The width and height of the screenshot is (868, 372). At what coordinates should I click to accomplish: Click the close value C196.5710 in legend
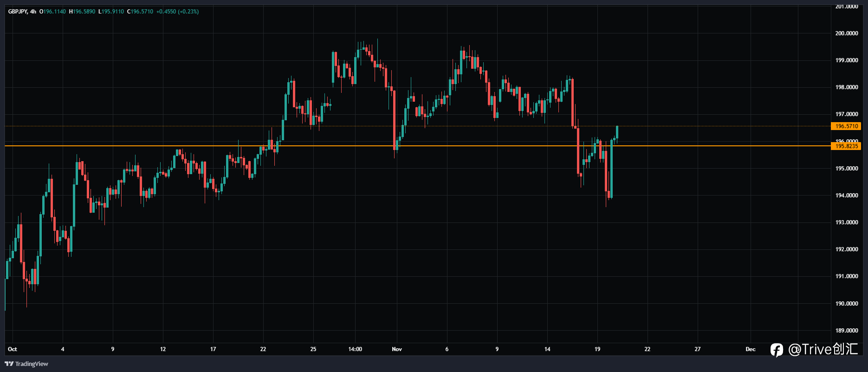pos(140,12)
